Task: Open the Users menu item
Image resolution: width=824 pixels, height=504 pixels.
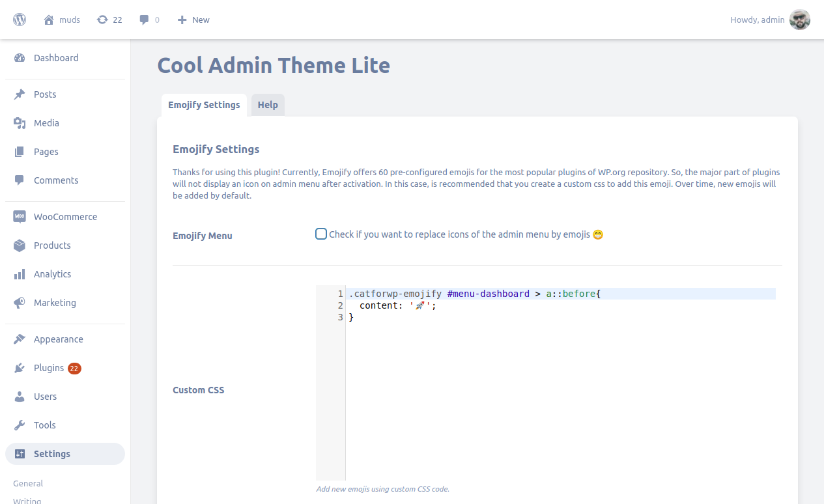Action: coord(65,397)
